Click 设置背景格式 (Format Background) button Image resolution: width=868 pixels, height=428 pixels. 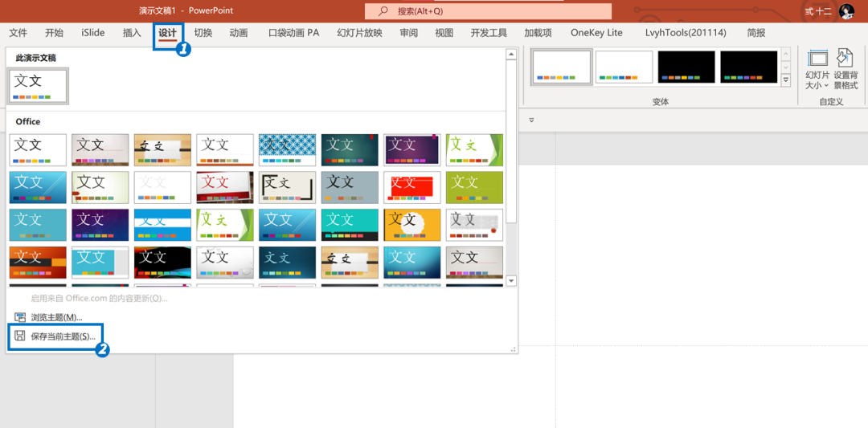tap(845, 70)
